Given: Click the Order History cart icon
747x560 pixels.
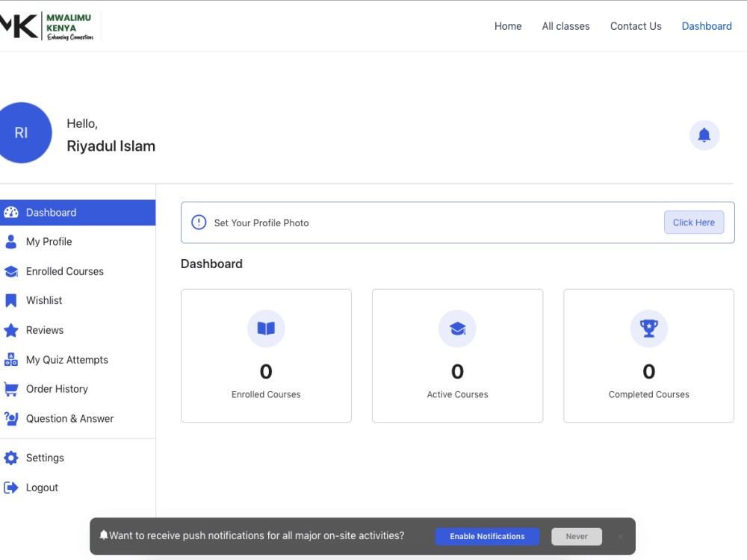Looking at the screenshot, I should (x=11, y=389).
